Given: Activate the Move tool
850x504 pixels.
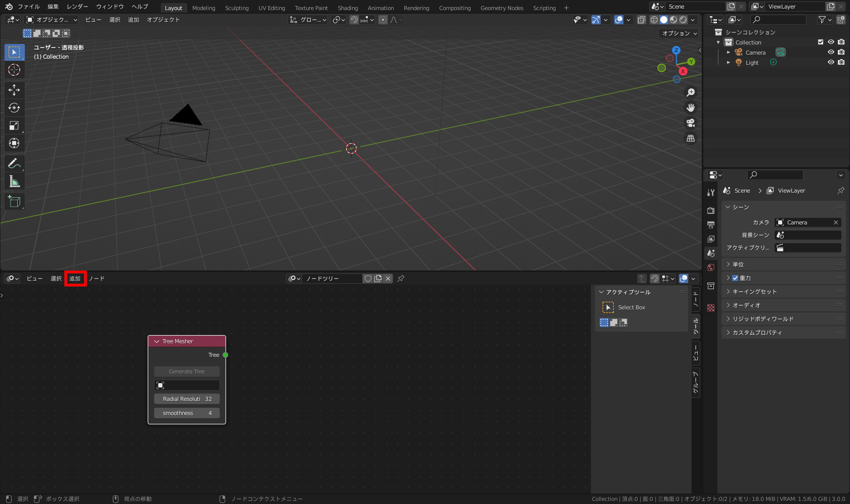Looking at the screenshot, I should (x=14, y=90).
